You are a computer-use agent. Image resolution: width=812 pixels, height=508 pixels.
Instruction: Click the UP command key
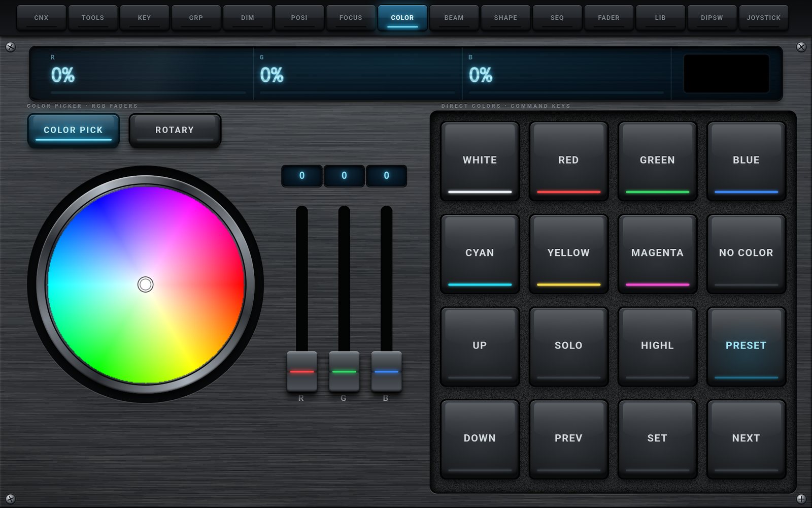pyautogui.click(x=480, y=346)
